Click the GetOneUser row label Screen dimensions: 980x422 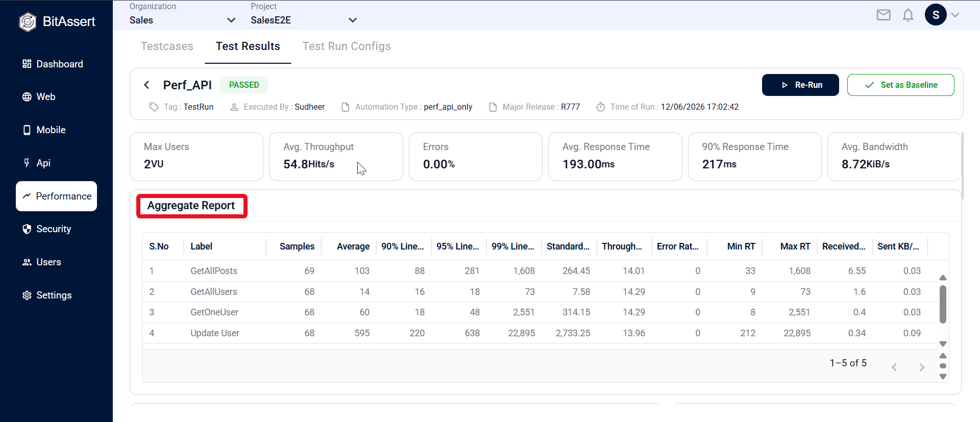coord(214,312)
